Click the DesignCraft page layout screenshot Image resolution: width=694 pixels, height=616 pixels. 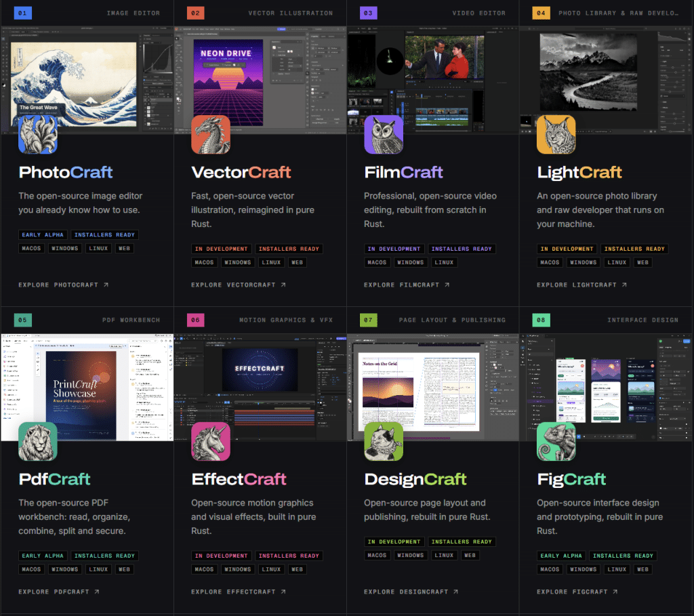pos(433,387)
